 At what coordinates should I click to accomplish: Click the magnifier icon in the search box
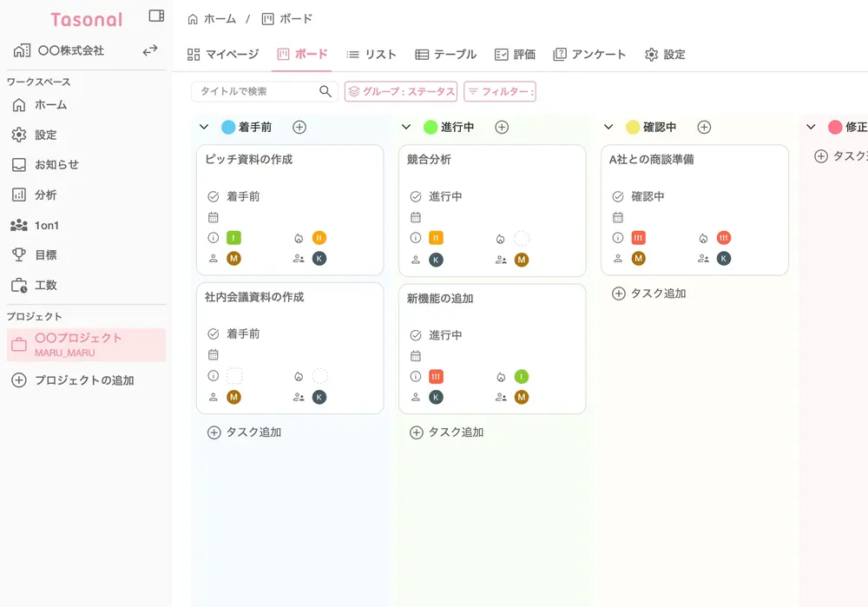[x=325, y=91]
